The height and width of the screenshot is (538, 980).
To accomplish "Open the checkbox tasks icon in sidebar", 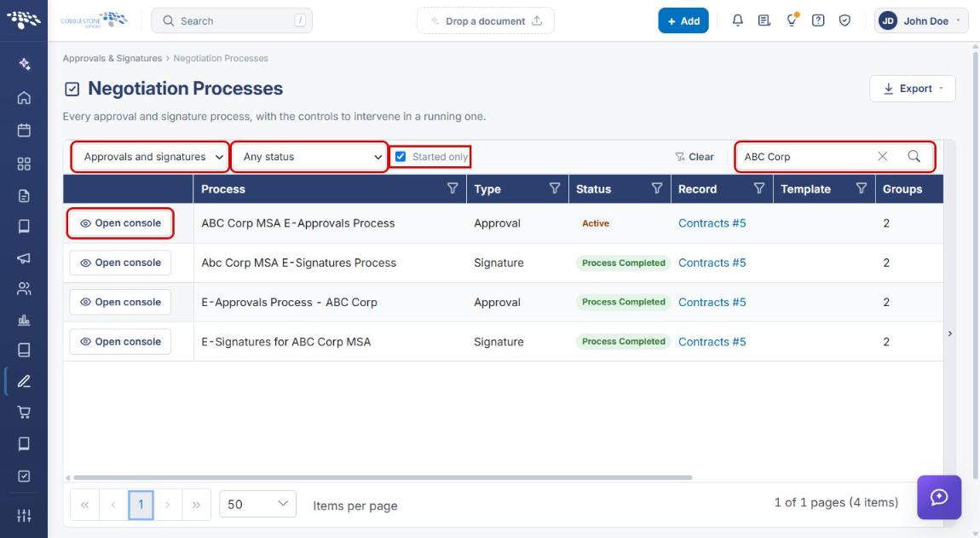I will tap(24, 476).
